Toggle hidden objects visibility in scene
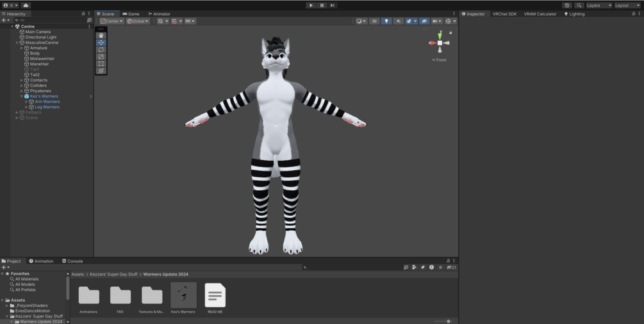The width and height of the screenshot is (644, 324). pos(424,21)
